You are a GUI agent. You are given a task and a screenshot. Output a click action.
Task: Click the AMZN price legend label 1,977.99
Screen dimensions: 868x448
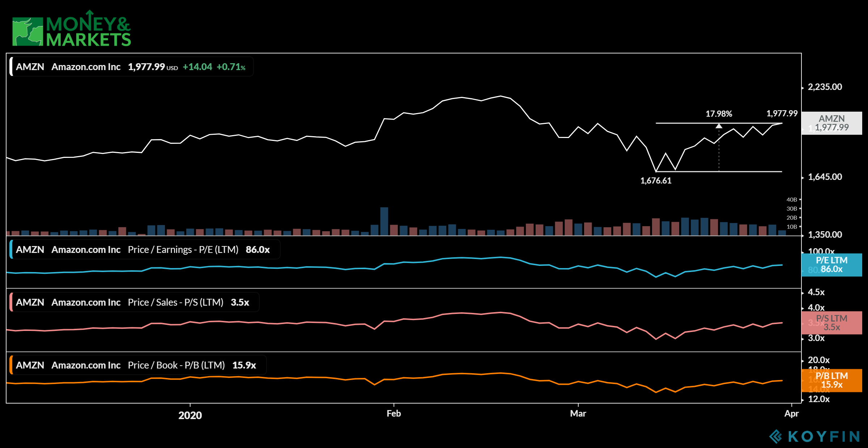click(146, 67)
